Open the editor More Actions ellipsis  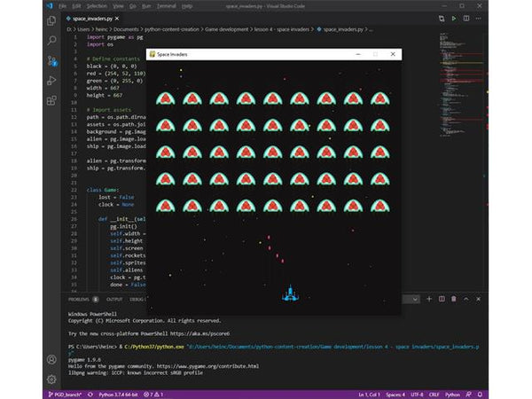[480, 19]
